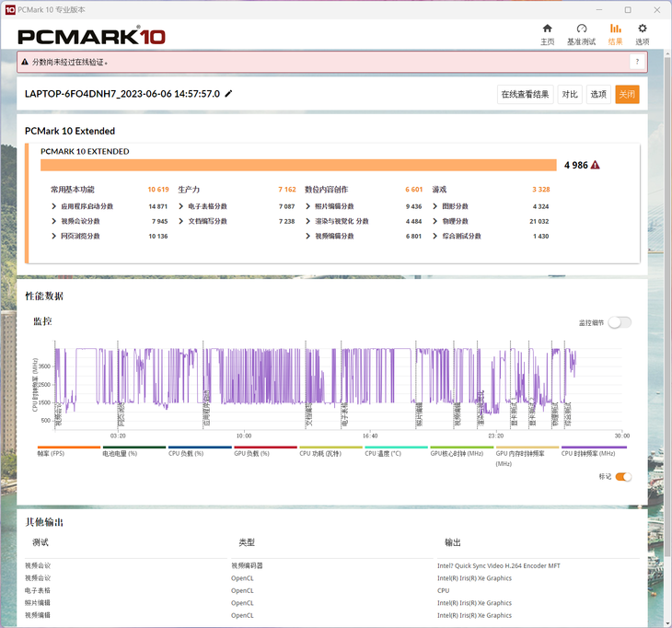This screenshot has width=672, height=628.
Task: Click the 应用程序启动分数 value 14 871
Action: [x=157, y=206]
